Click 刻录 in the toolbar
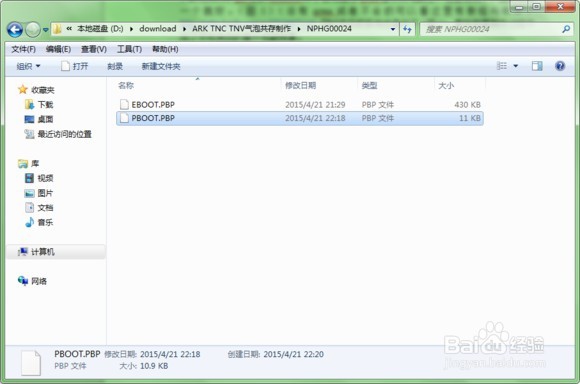This screenshot has width=580, height=384. (115, 66)
